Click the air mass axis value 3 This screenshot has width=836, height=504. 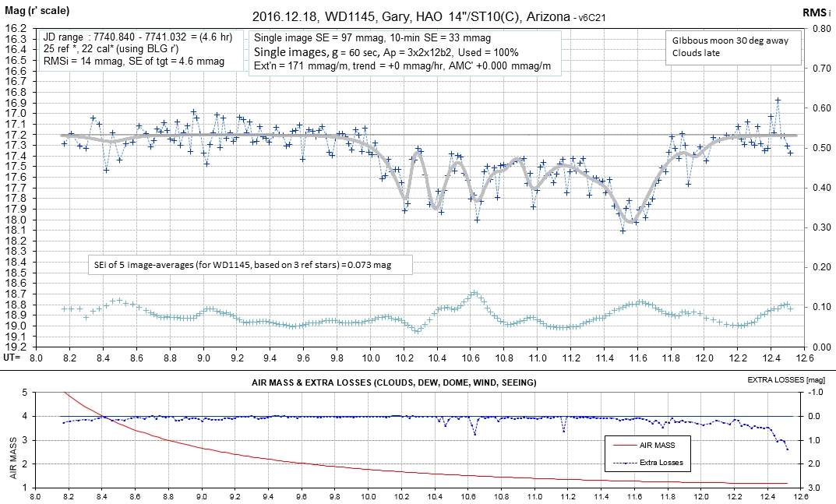click(24, 441)
